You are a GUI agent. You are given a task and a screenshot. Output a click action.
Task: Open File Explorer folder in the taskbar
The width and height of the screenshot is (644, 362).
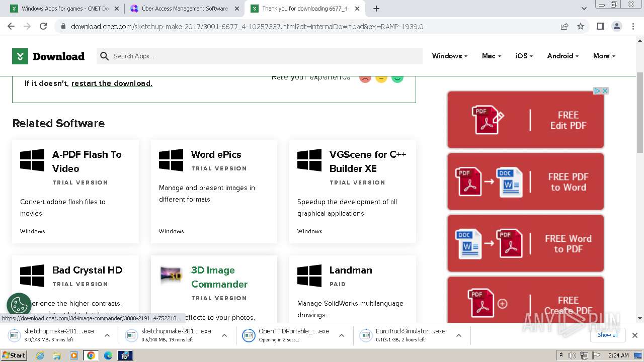pos(57,355)
